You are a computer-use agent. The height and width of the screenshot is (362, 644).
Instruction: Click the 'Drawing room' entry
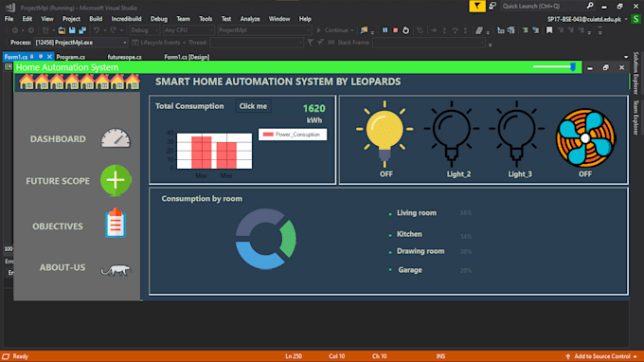pos(420,251)
